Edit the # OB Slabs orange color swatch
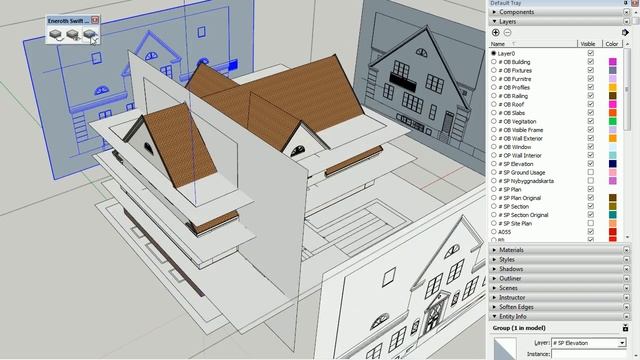 [x=613, y=113]
